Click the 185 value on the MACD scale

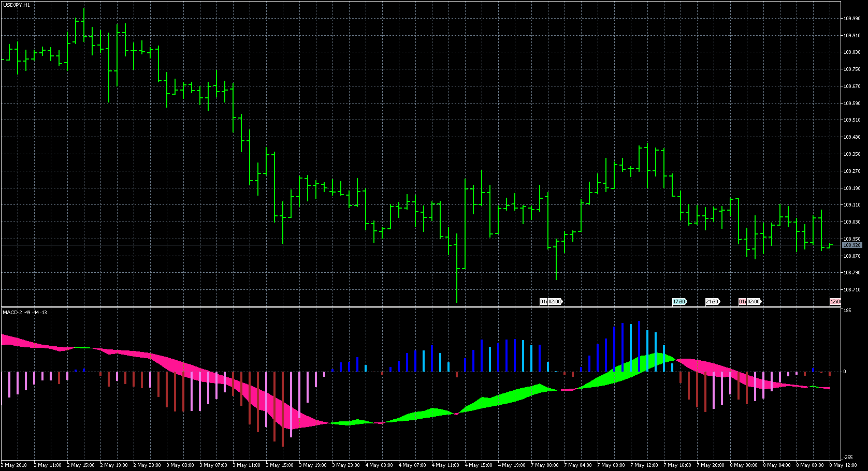click(847, 311)
